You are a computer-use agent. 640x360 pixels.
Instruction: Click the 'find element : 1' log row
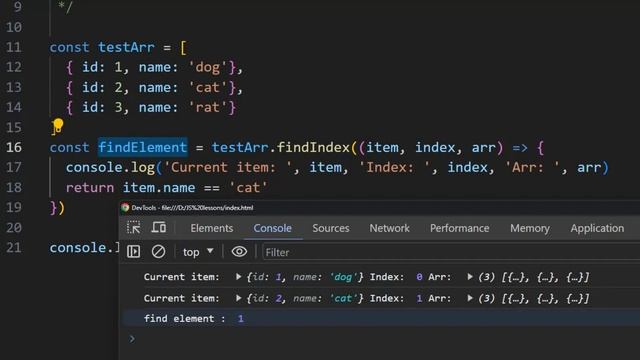coord(381,319)
